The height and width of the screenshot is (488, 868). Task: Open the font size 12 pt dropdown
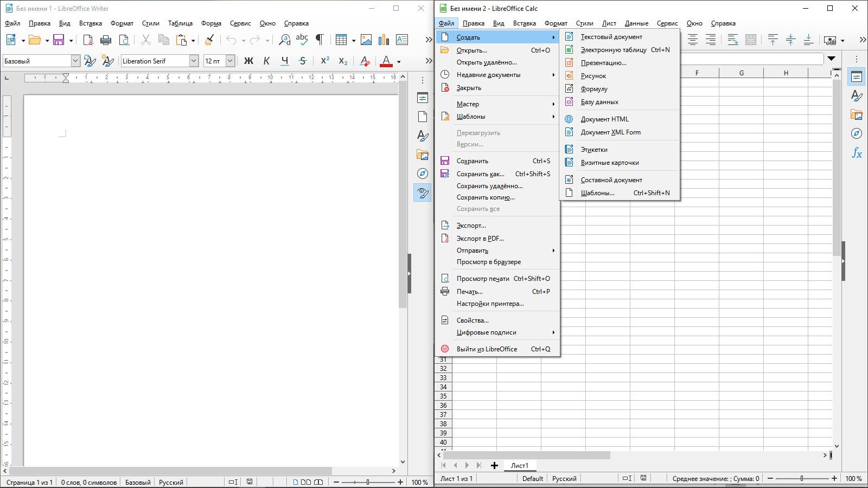230,61
